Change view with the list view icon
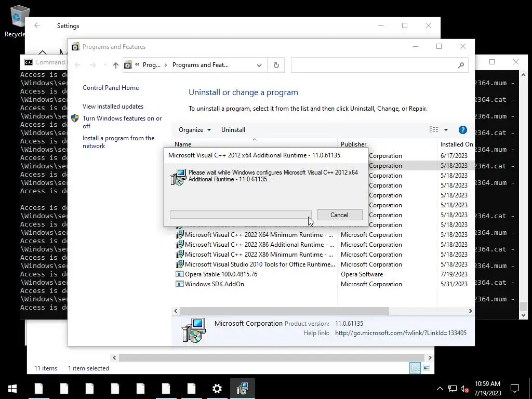 (x=434, y=129)
